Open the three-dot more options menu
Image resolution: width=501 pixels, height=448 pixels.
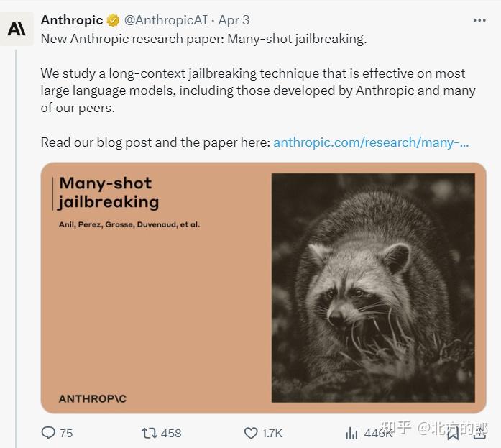[x=479, y=21]
